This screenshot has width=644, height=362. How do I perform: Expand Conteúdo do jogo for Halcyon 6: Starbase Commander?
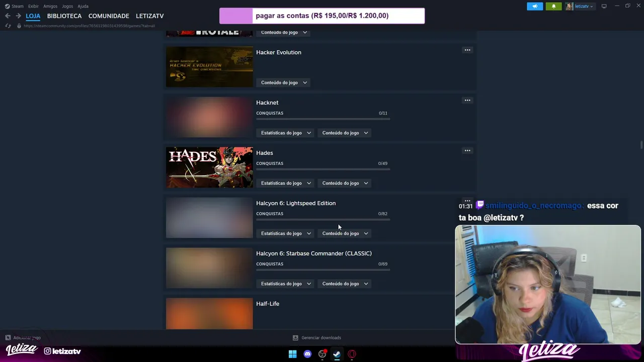coord(345,284)
